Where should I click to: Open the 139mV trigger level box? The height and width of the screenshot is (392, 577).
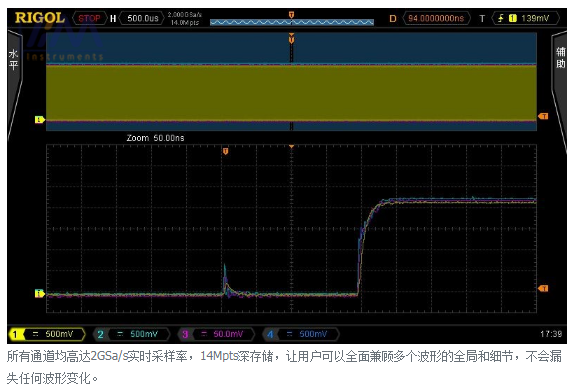525,18
